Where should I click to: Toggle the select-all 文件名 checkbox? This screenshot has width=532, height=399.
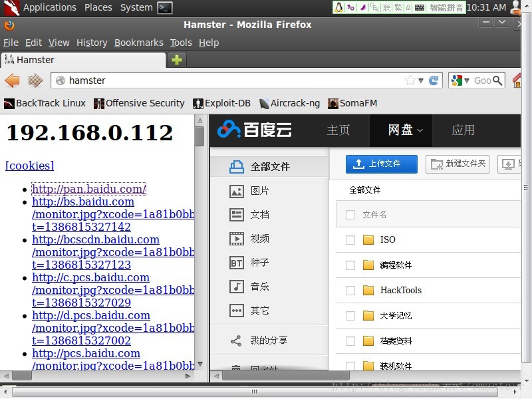pos(350,214)
